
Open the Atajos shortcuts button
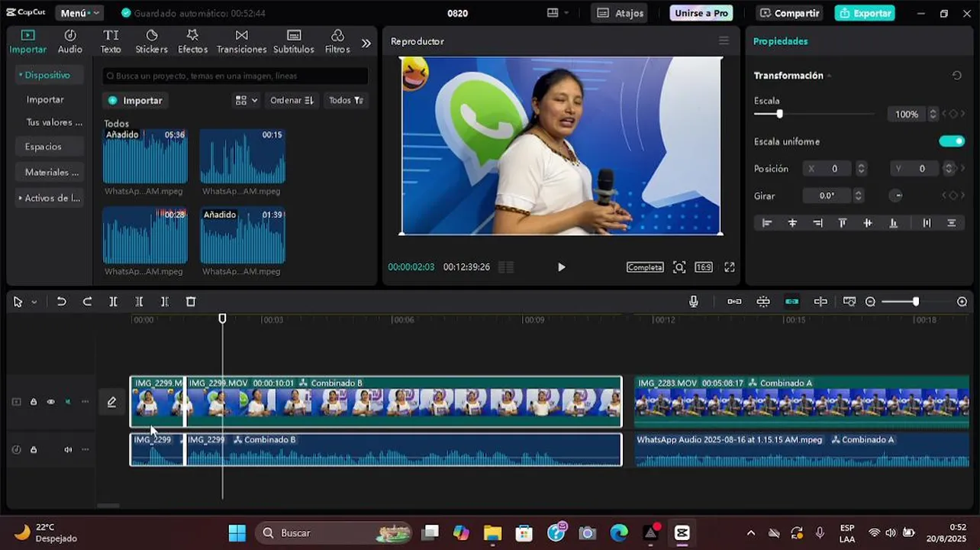tap(621, 13)
